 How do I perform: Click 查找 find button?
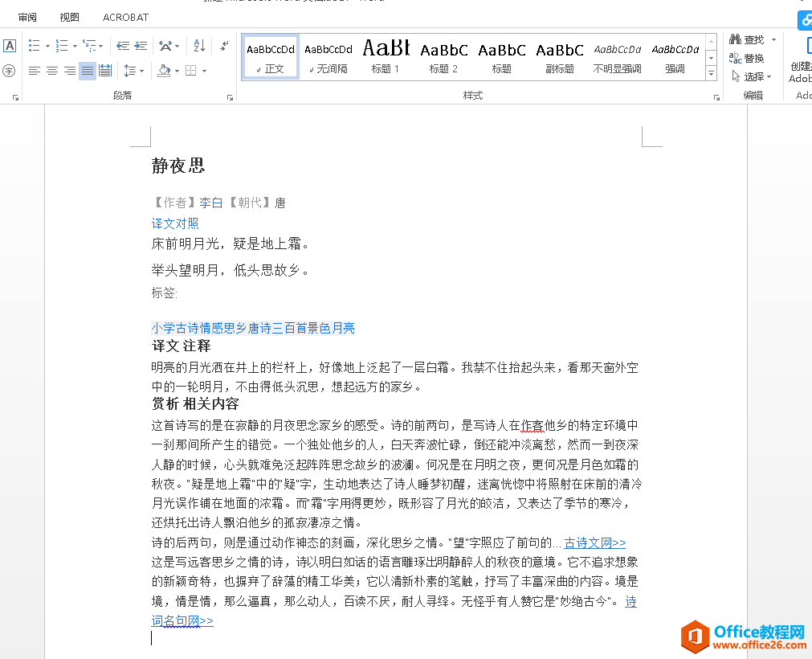[747, 39]
